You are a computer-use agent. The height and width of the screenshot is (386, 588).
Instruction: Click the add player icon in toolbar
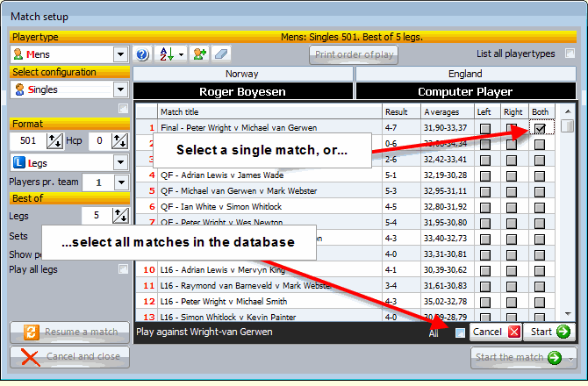click(199, 54)
